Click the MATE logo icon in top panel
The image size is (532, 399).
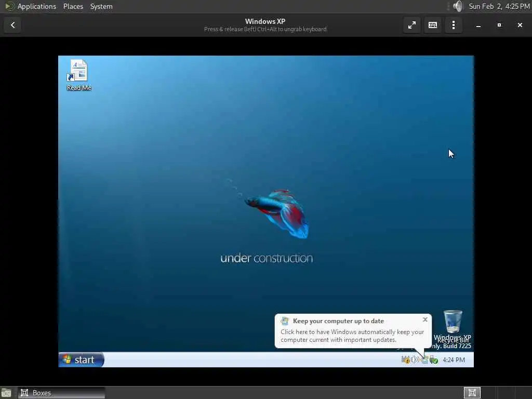point(9,6)
